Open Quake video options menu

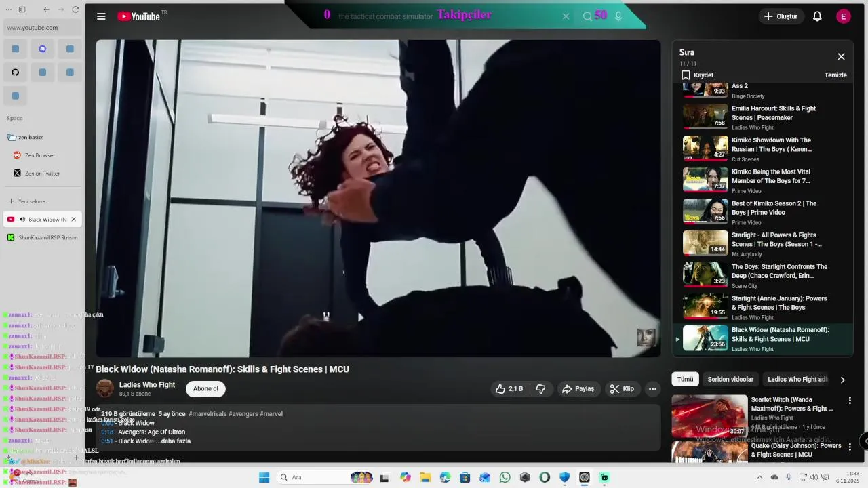(850, 447)
